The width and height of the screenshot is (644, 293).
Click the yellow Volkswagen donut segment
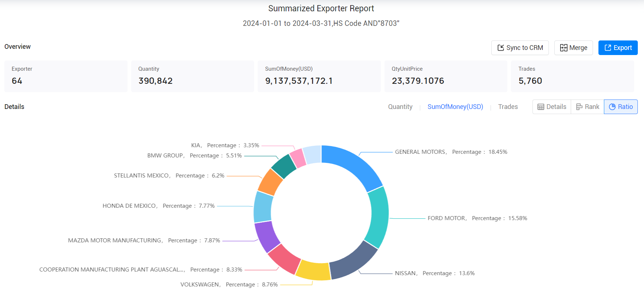[x=313, y=271]
